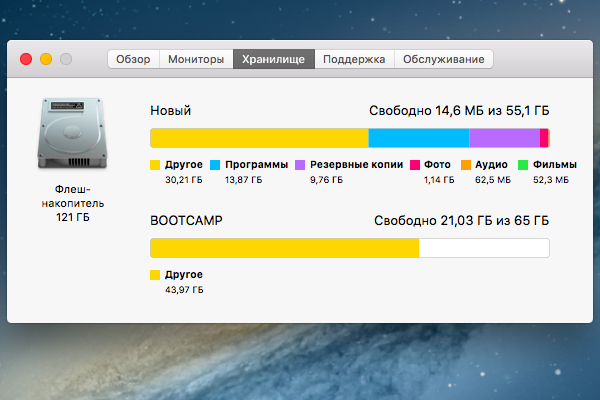Image resolution: width=600 pixels, height=400 pixels.
Task: Click the yellow segment of Новый storage bar
Action: [258, 138]
